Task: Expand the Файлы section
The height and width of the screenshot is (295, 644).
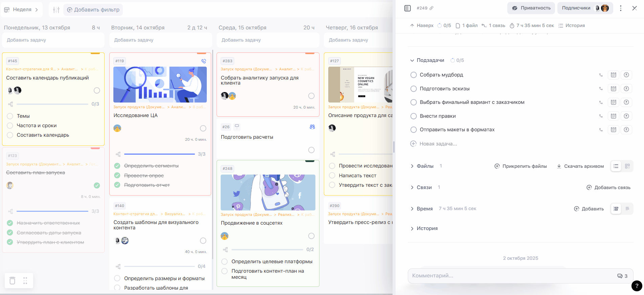Action: 412,166
